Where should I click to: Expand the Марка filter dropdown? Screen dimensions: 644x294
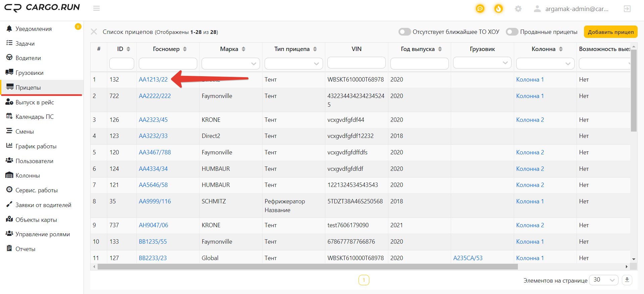(x=231, y=63)
